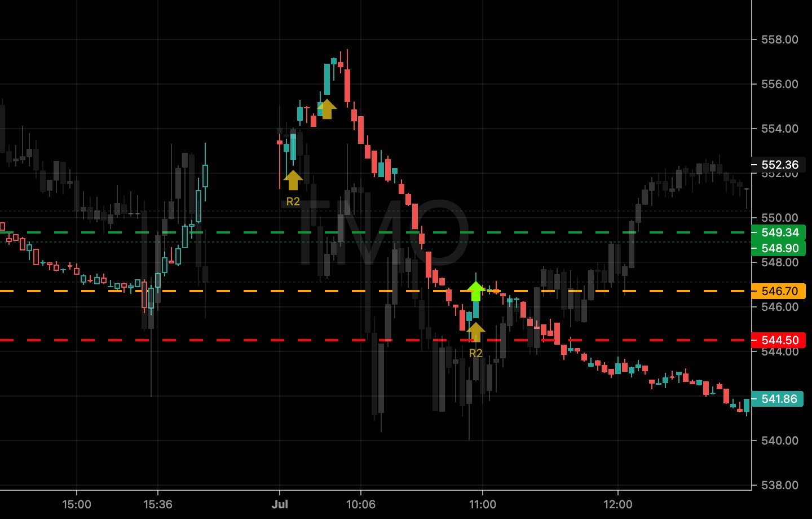This screenshot has width=812, height=519.
Task: Select the orange 546.70 price label
Action: click(x=779, y=291)
